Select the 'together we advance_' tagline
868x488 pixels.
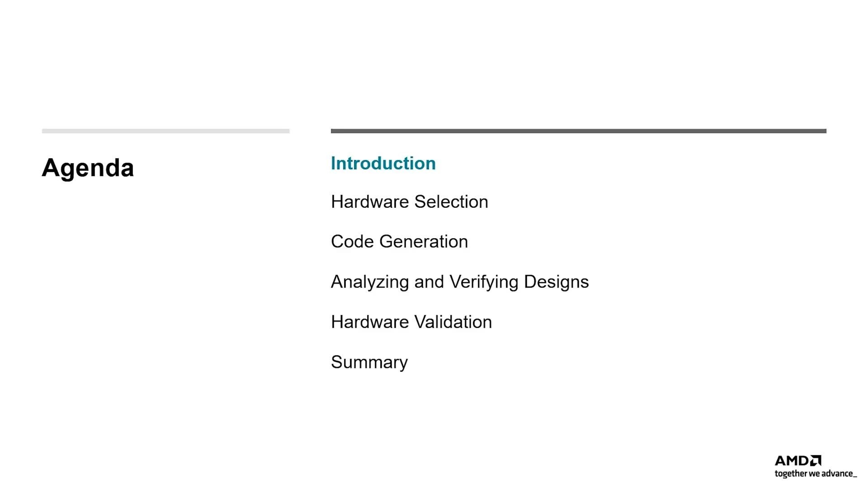pyautogui.click(x=816, y=474)
